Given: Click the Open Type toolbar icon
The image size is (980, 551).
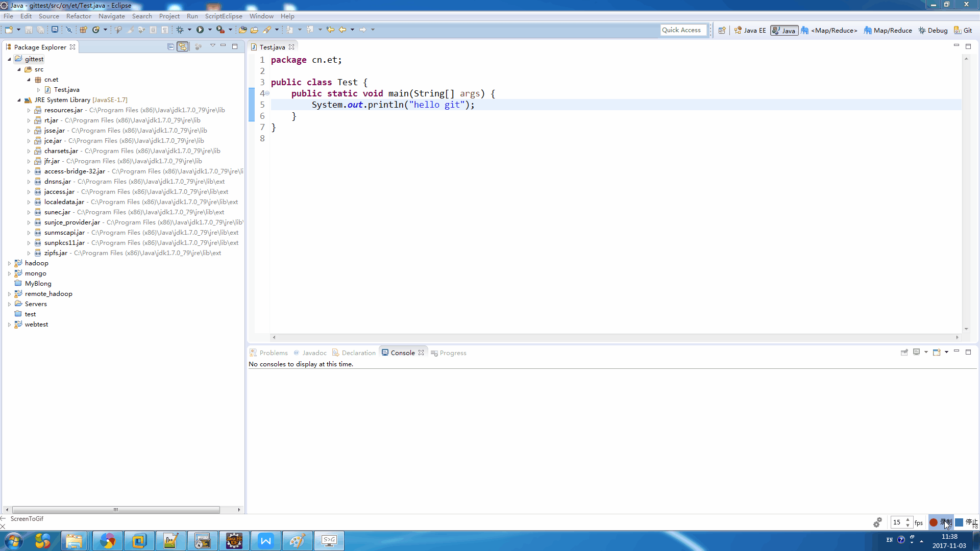Looking at the screenshot, I should [243, 30].
